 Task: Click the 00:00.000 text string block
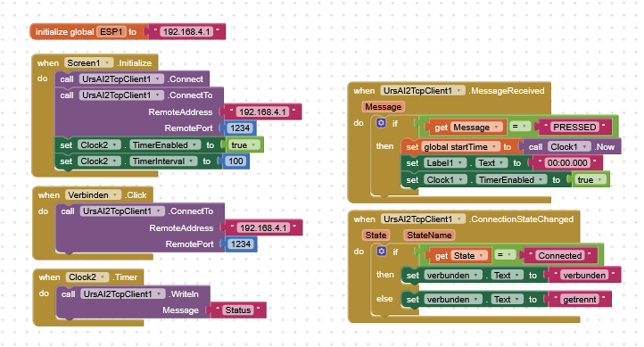[x=567, y=163]
